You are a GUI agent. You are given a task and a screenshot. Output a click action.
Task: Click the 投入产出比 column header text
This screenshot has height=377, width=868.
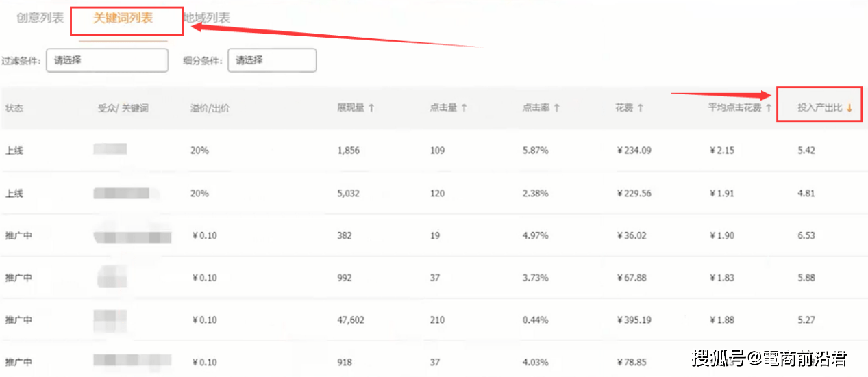819,108
